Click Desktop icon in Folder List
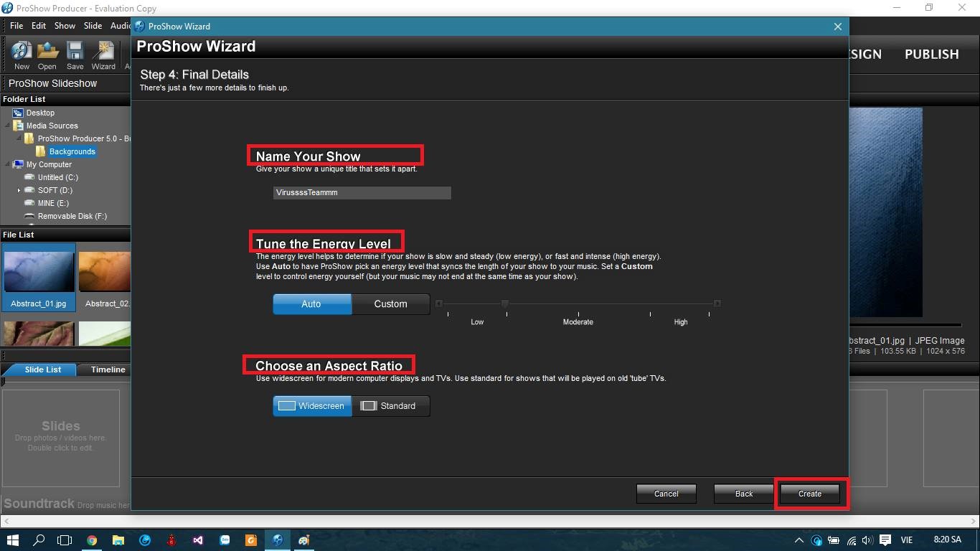This screenshot has height=551, width=980. point(18,113)
